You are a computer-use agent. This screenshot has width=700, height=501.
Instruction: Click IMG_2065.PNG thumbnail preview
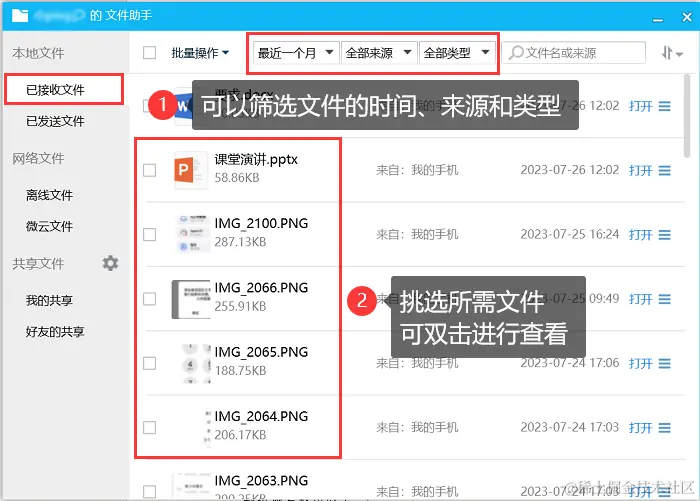point(196,363)
